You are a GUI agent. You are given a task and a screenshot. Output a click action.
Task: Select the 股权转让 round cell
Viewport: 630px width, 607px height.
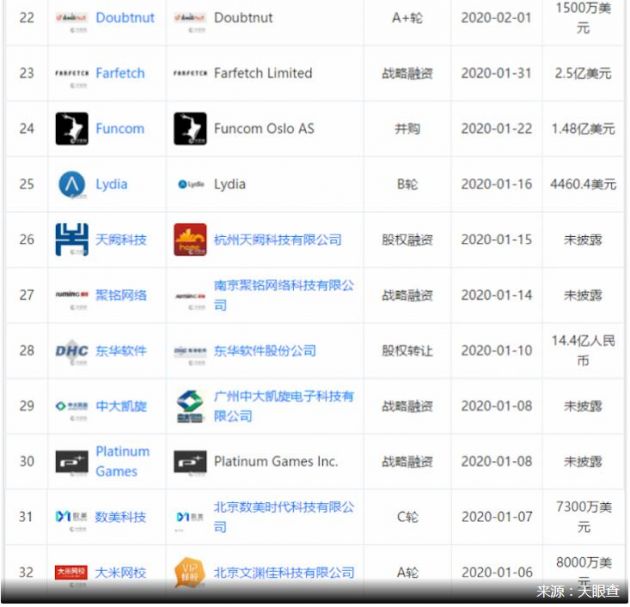coord(407,351)
